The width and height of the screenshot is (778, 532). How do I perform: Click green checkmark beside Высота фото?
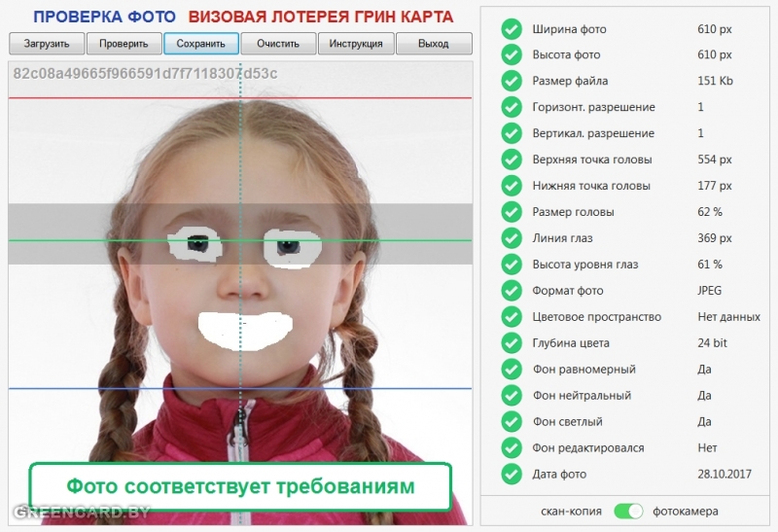click(512, 54)
